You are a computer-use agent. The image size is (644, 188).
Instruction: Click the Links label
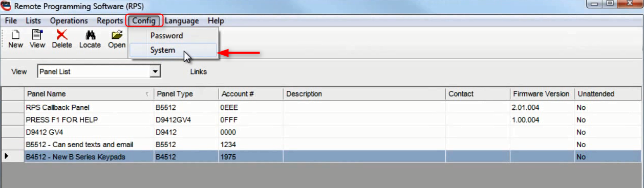(198, 72)
